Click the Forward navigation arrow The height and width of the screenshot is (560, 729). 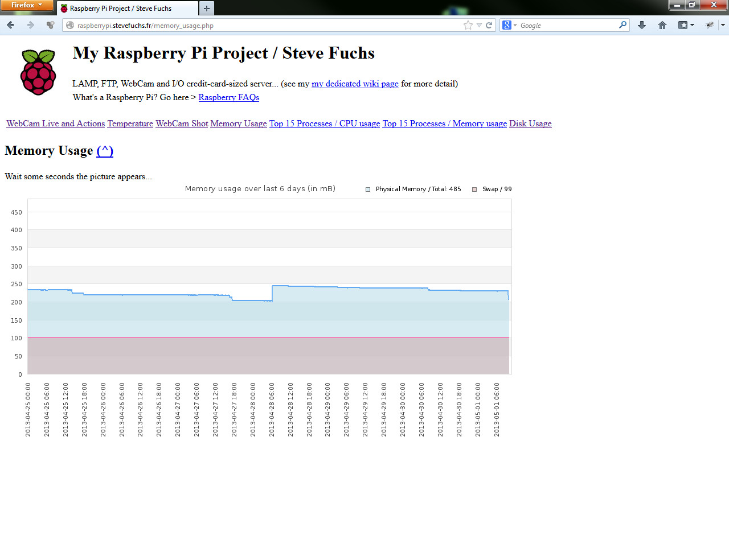31,25
